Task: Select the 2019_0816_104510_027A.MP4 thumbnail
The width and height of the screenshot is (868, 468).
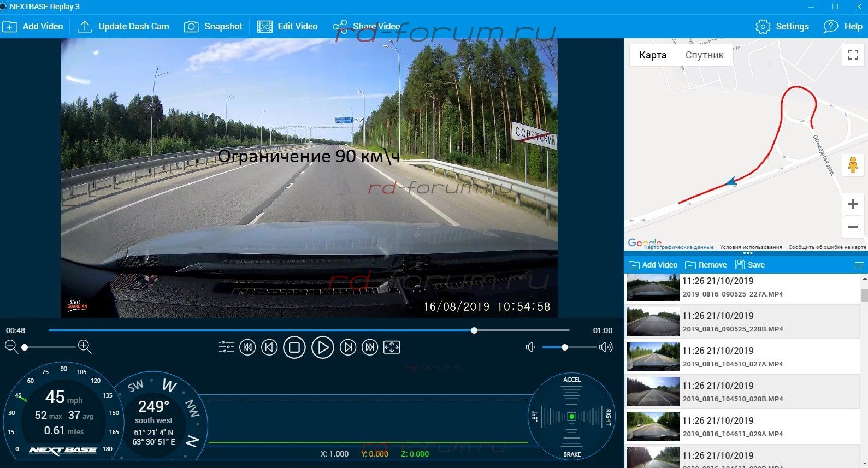Action: click(653, 357)
